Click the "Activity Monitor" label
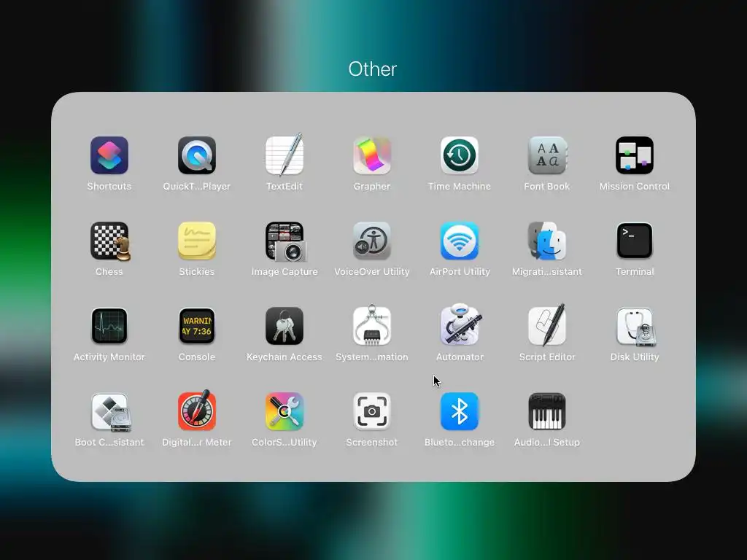 [x=109, y=357]
